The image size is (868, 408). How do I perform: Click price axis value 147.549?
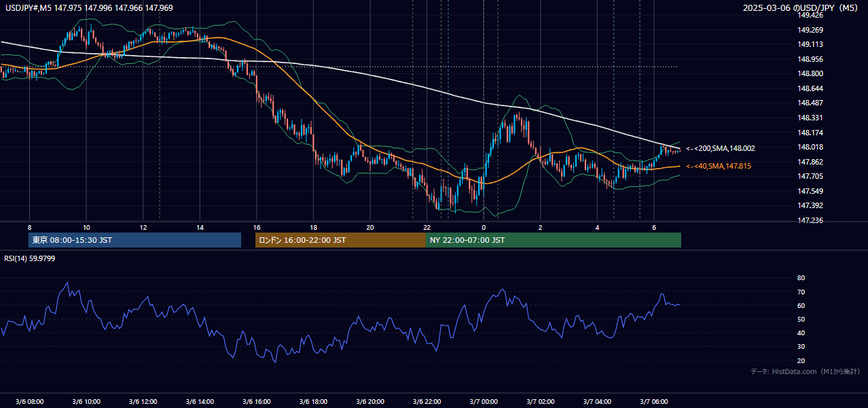click(x=811, y=191)
